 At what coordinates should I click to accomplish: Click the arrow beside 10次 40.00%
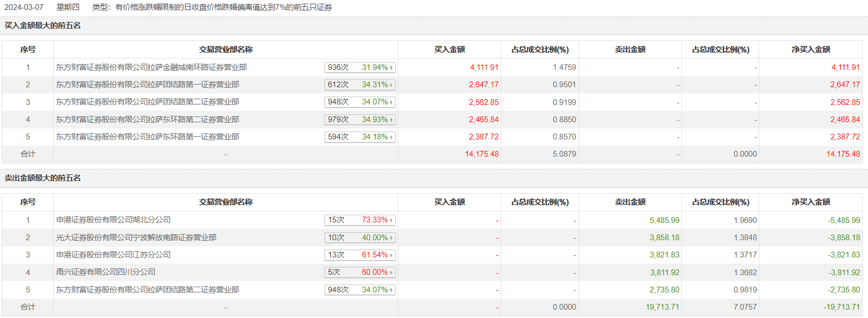[391, 238]
